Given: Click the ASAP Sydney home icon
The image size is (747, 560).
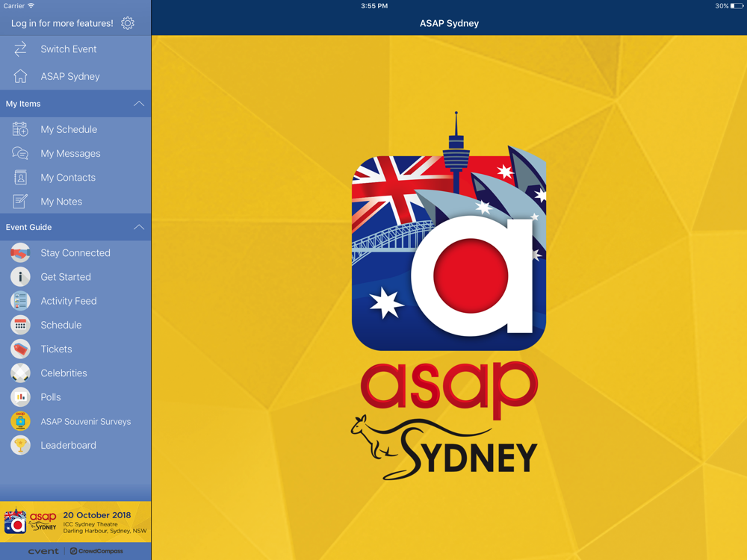Looking at the screenshot, I should pos(20,76).
